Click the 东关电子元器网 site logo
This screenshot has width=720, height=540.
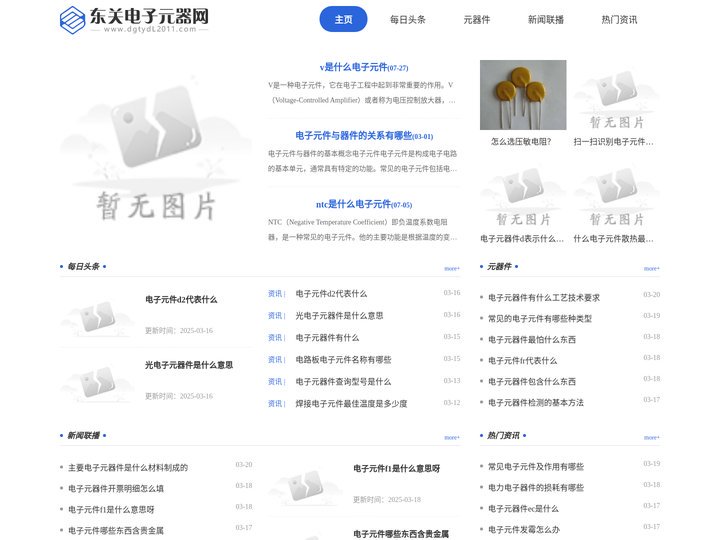pos(134,20)
